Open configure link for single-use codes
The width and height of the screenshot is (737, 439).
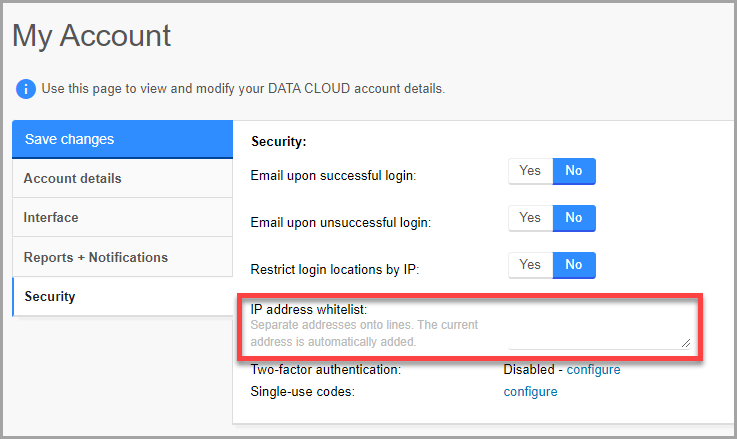click(x=530, y=391)
